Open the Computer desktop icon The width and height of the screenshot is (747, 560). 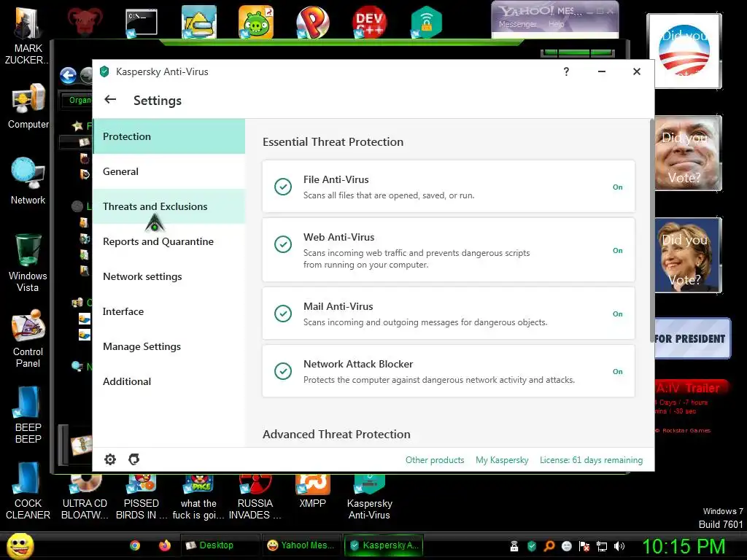point(28,106)
